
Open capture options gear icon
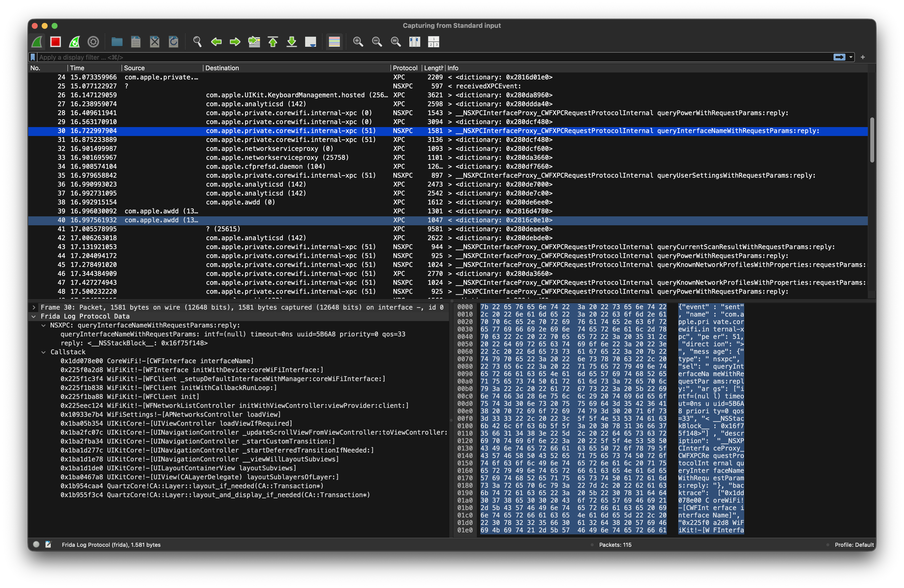93,42
